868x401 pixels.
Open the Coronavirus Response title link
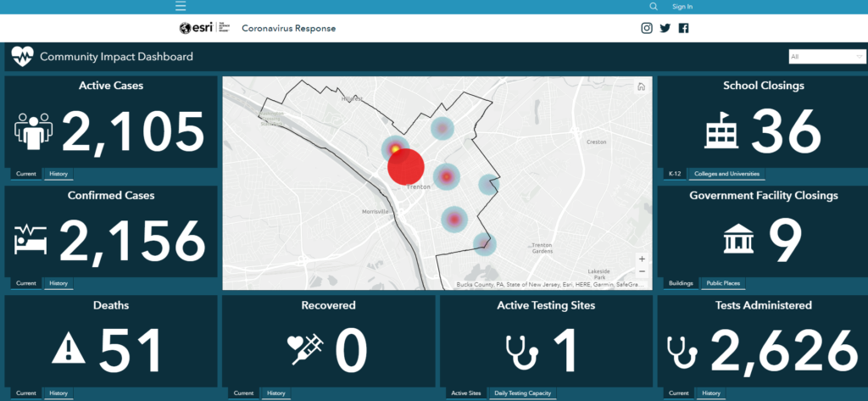coord(288,28)
